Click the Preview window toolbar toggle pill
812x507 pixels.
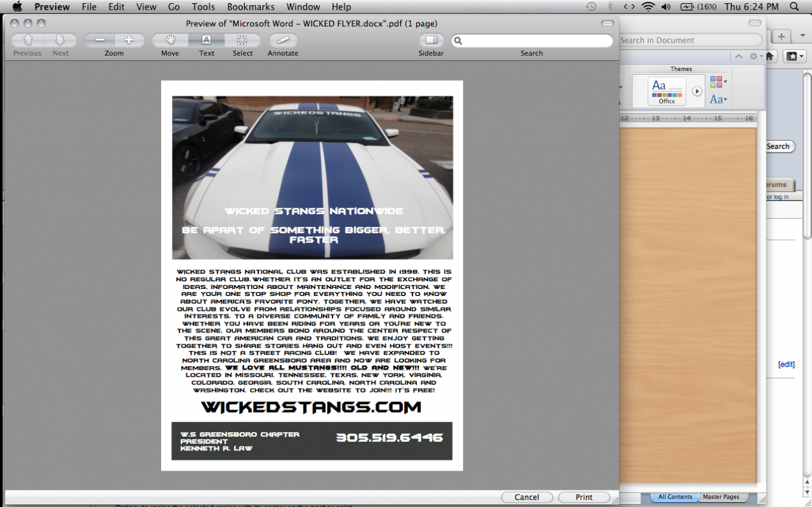[607, 24]
